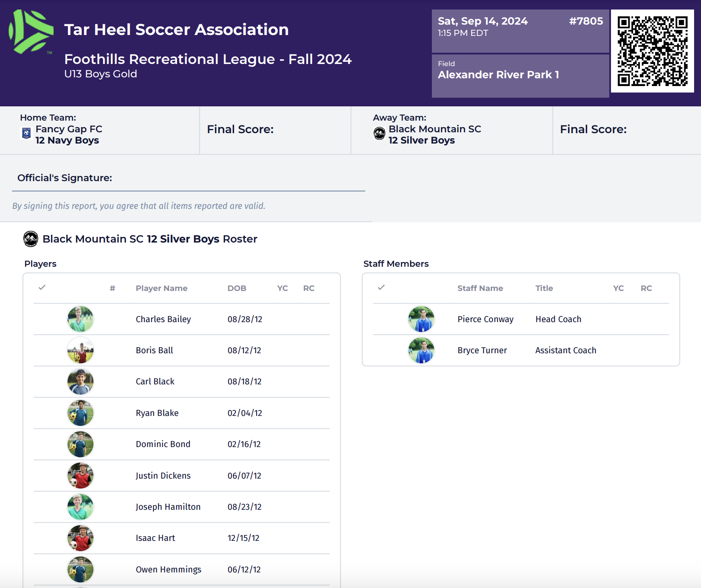This screenshot has height=588, width=701.
Task: Click the Alexander River Park 1 field name
Action: point(498,74)
